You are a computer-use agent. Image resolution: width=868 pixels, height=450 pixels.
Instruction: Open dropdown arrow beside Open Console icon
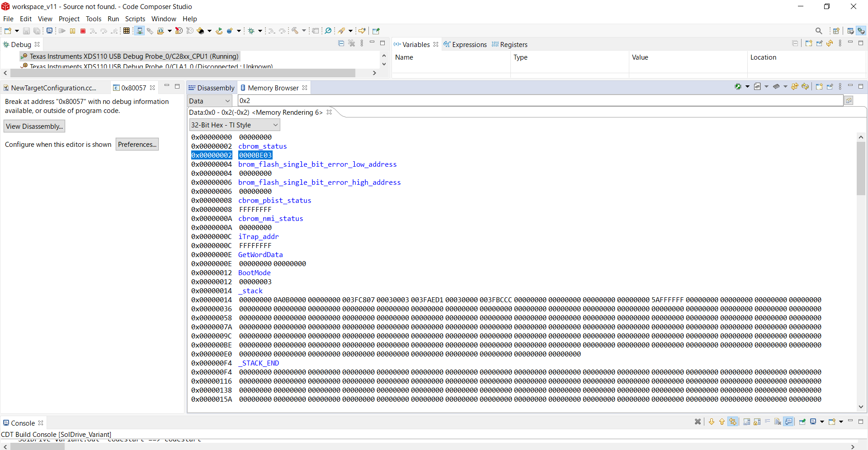pos(841,422)
